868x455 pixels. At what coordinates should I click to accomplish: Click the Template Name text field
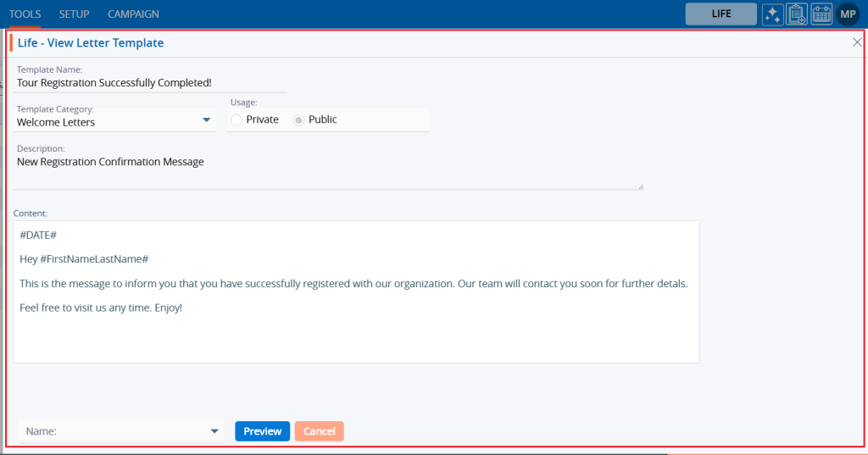(151, 83)
